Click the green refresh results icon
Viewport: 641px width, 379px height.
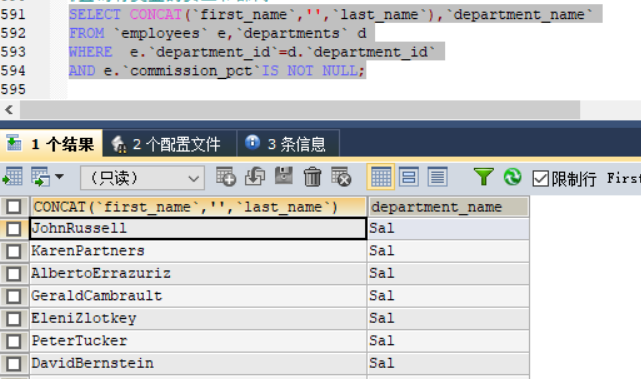coord(512,177)
